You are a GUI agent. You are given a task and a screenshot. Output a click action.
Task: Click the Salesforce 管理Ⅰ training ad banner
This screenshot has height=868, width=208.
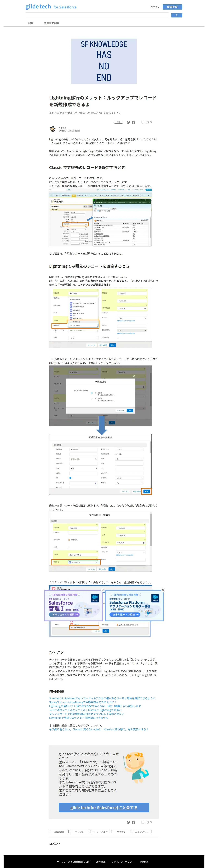point(74,606)
